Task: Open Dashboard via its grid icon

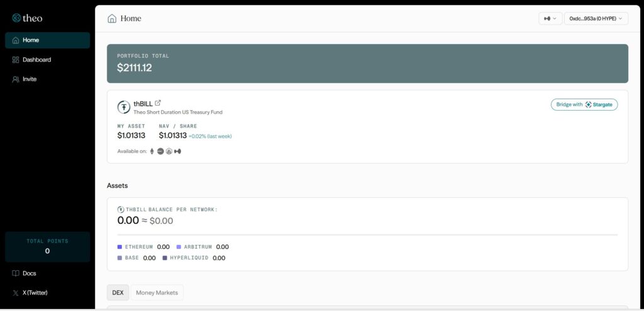Action: [x=16, y=60]
